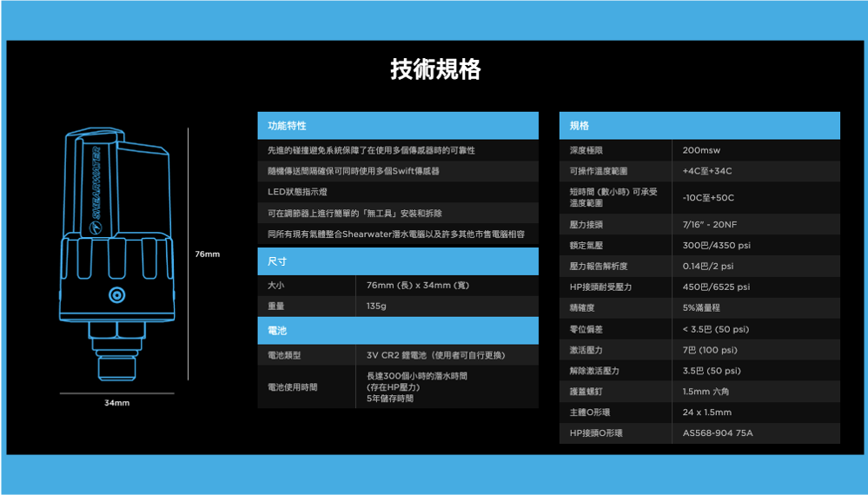Click the 450巴/6525 psi value
The width and height of the screenshot is (868, 495).
coord(716,287)
